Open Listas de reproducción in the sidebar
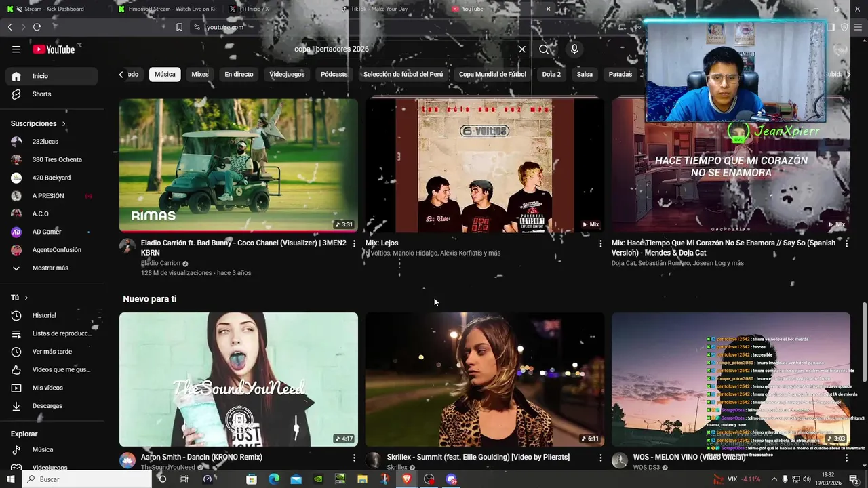868x488 pixels. pyautogui.click(x=52, y=333)
